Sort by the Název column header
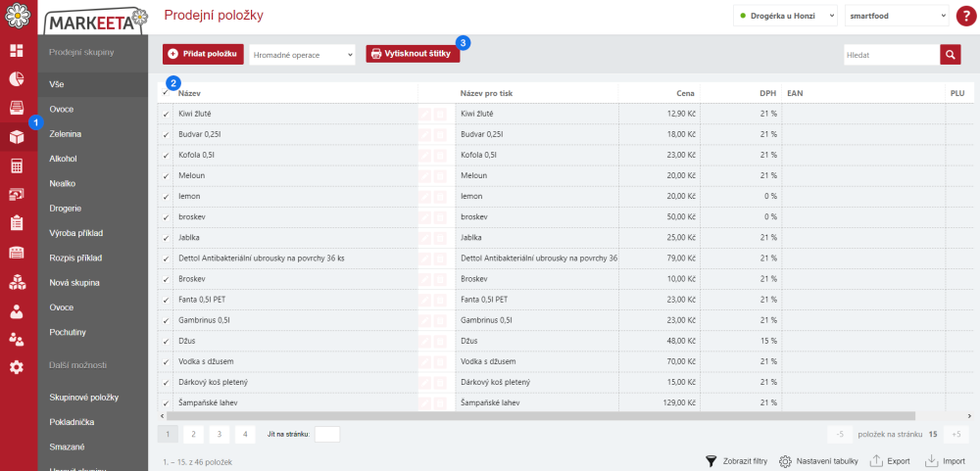This screenshot has width=980, height=471. coord(189,93)
